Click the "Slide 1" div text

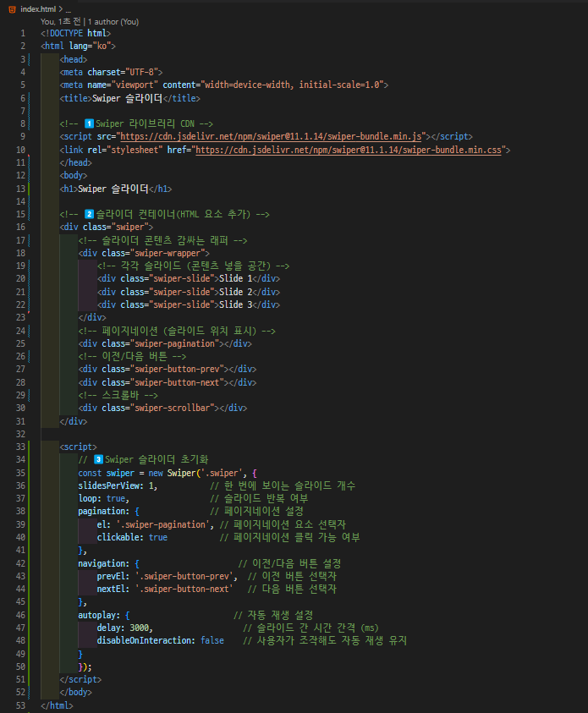pos(235,278)
